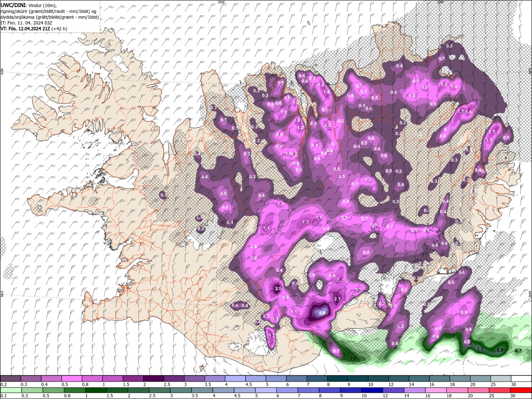Click the 'slydda/snjókoma (grátt/bleikt/grænt - mm/1klst)' line

(49, 17)
